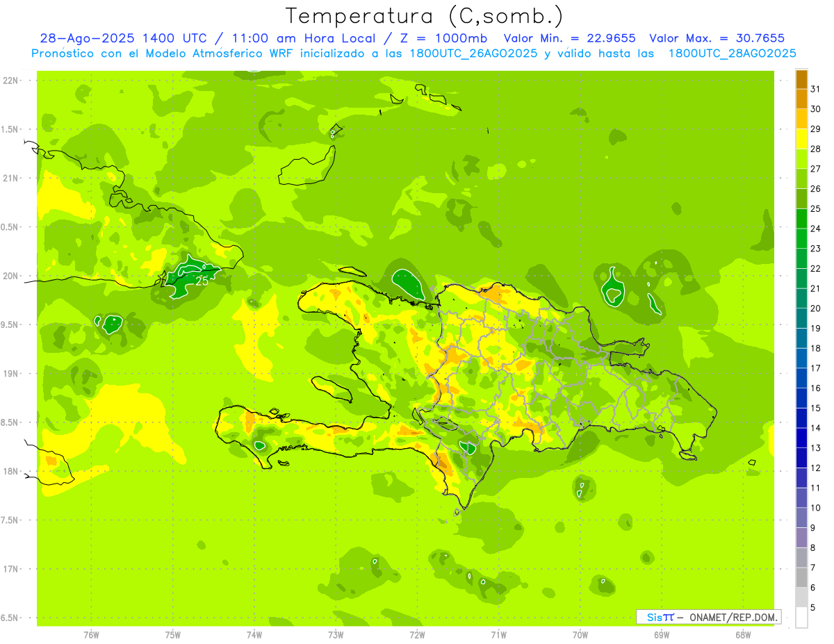Click the legend value '29'

click(816, 129)
